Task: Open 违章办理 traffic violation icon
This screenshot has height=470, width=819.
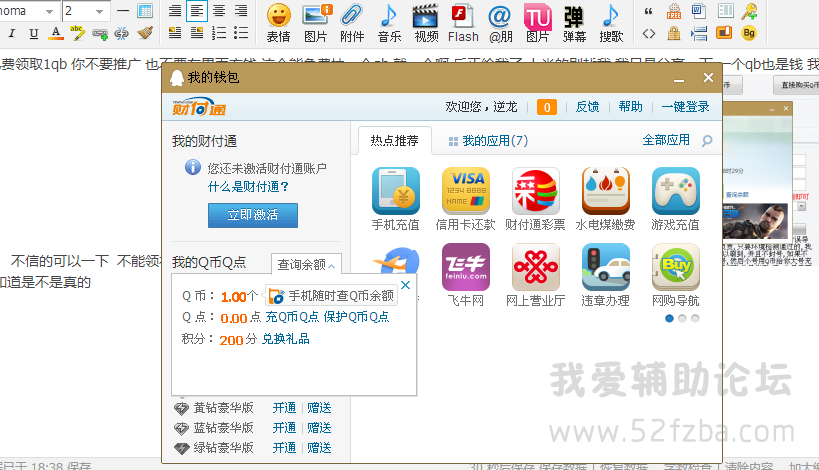Action: pyautogui.click(x=605, y=267)
